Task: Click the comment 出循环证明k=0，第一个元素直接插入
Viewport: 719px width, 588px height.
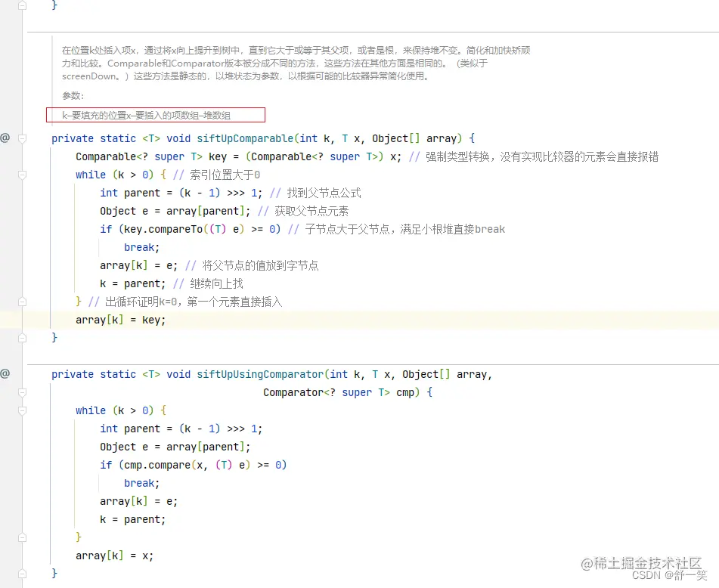Action: tap(185, 302)
